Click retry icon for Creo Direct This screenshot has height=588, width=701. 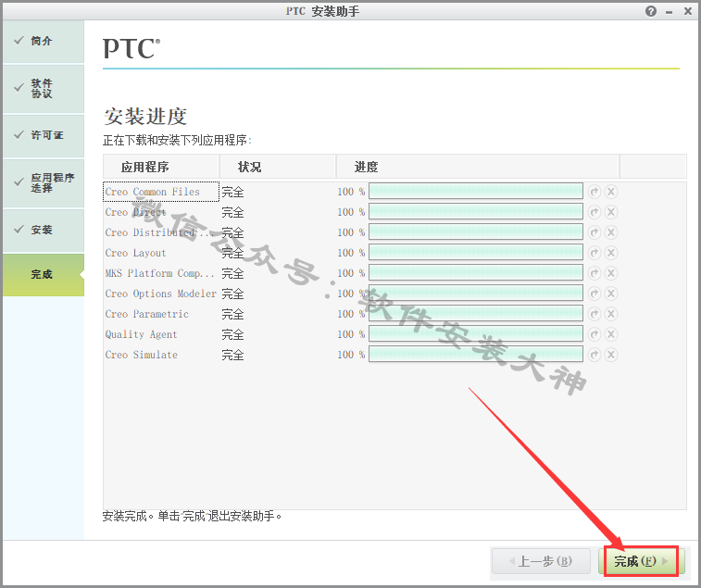coord(594,212)
